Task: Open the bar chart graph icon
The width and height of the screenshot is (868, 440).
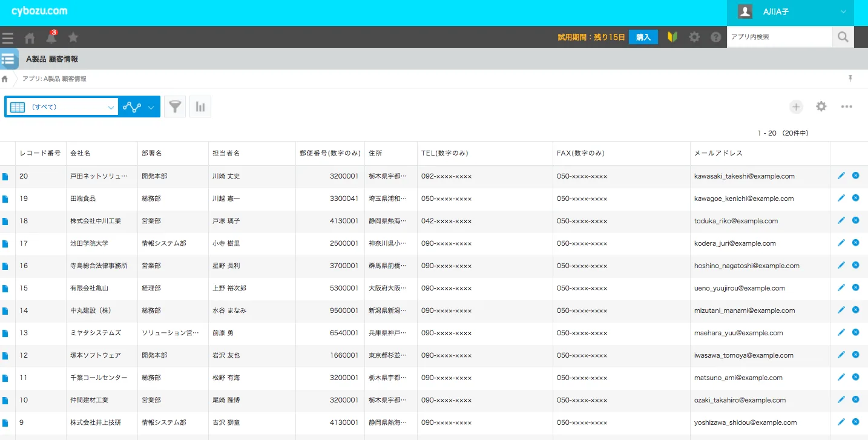Action: pyautogui.click(x=200, y=107)
